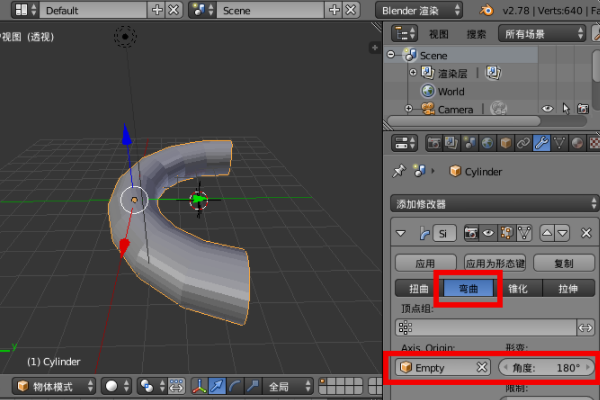Toggle invert vertex group arrow button

click(x=585, y=328)
